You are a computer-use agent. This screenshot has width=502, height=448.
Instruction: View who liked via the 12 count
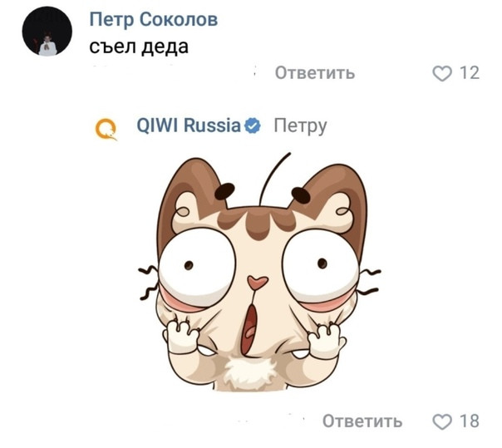point(470,73)
